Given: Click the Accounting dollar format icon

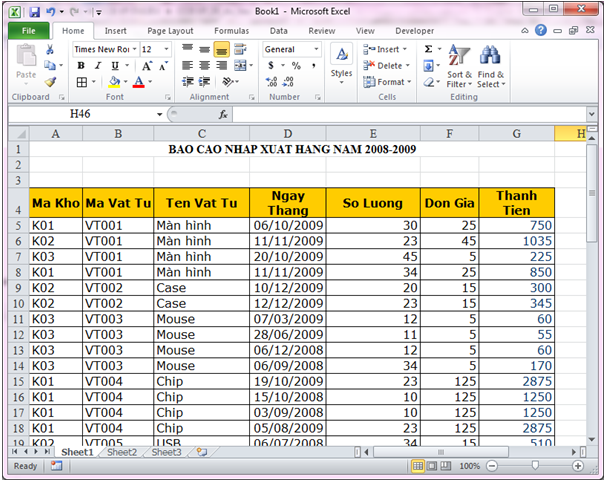Looking at the screenshot, I should 271,65.
